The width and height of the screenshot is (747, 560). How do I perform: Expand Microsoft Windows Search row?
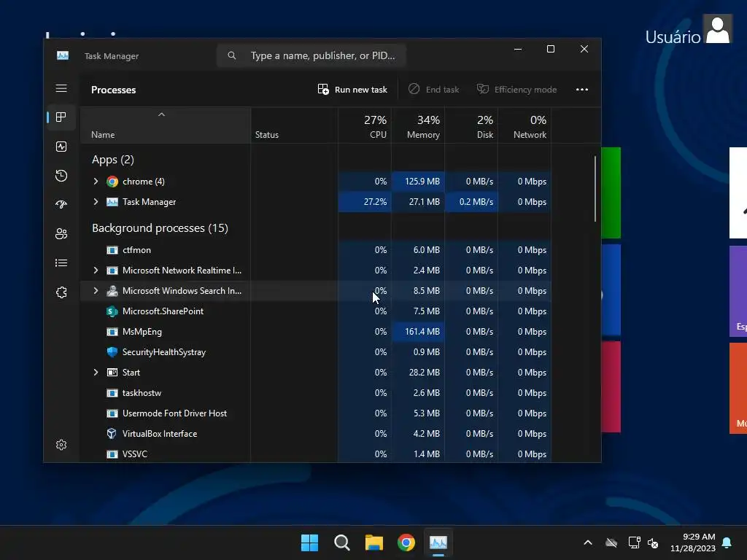(x=96, y=291)
